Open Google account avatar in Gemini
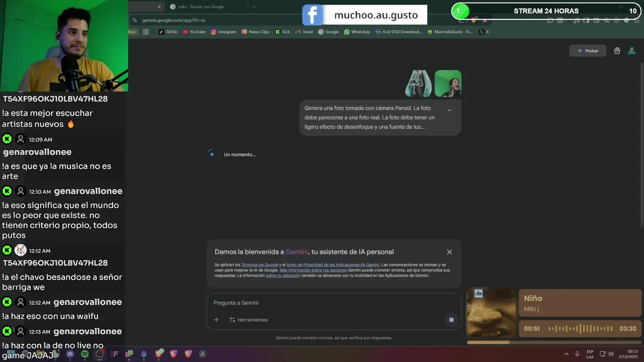Image resolution: width=644 pixels, height=362 pixels. coord(632,51)
